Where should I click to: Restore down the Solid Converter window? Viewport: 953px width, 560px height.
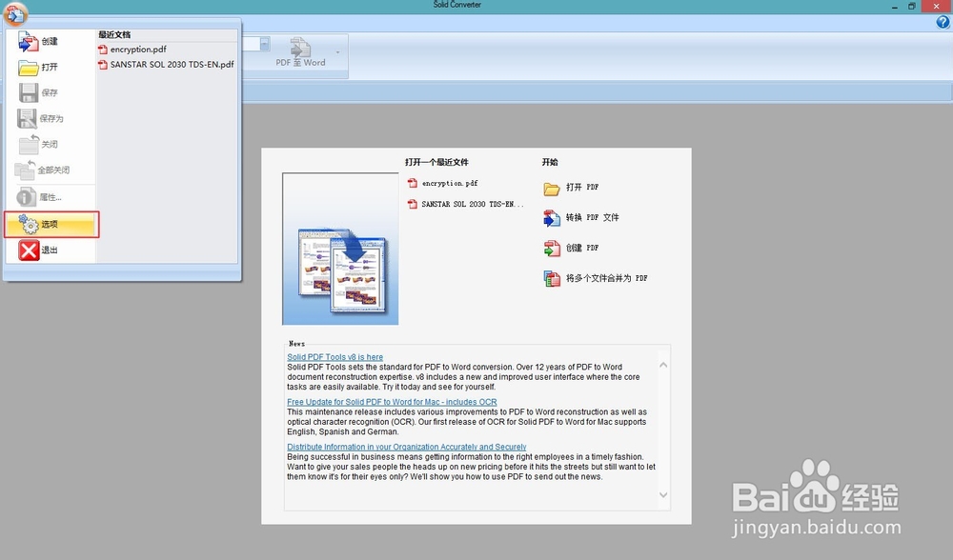912,6
